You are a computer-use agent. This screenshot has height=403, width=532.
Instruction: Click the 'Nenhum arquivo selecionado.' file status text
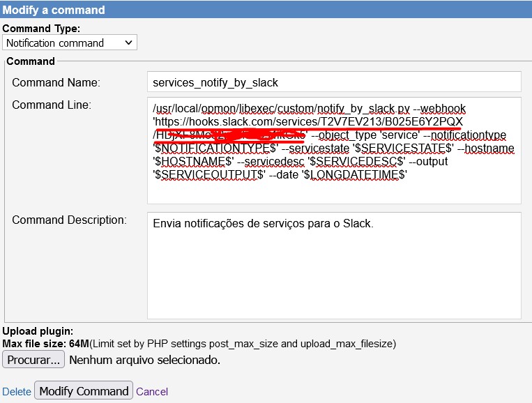(145, 360)
